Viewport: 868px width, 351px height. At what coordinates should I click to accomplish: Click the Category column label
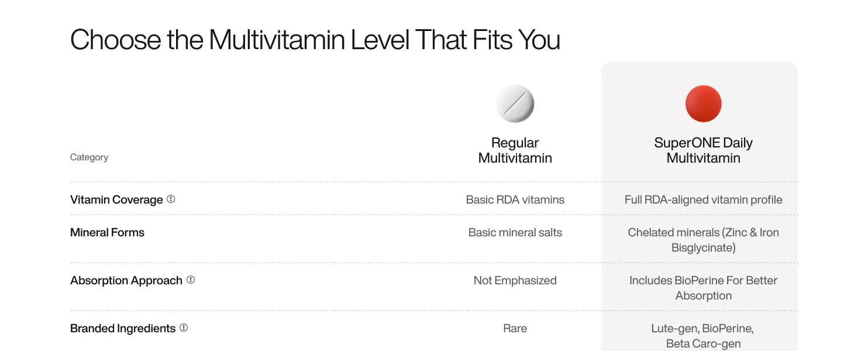[89, 157]
